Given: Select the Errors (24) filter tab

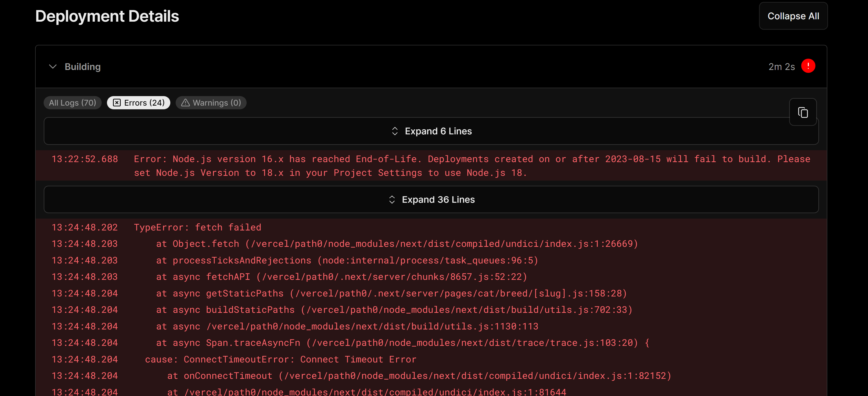Looking at the screenshot, I should pos(138,103).
